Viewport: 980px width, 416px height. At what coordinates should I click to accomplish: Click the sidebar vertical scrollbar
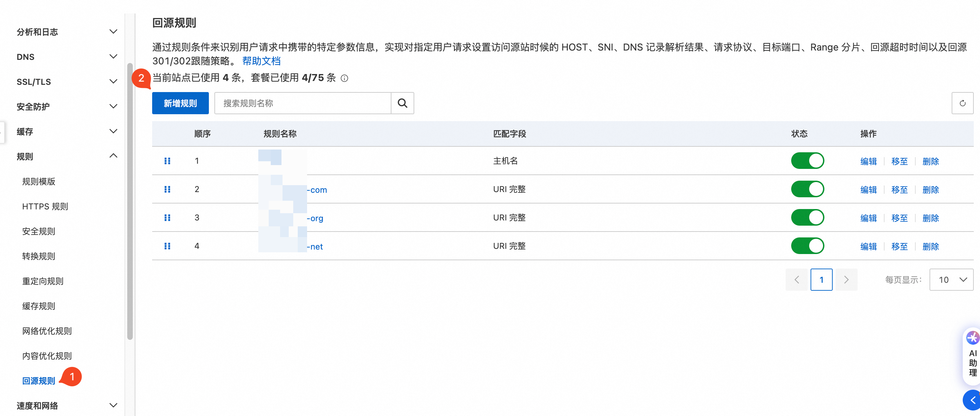click(130, 202)
